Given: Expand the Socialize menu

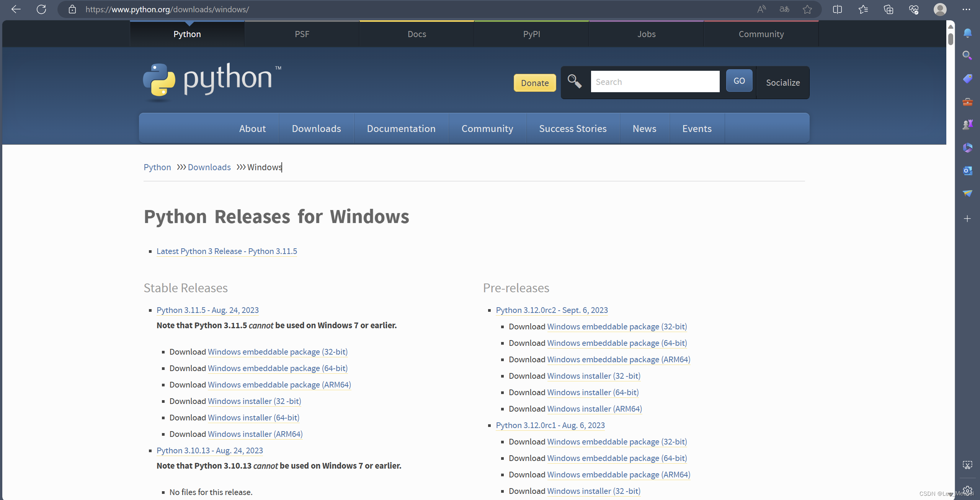Looking at the screenshot, I should [x=783, y=83].
